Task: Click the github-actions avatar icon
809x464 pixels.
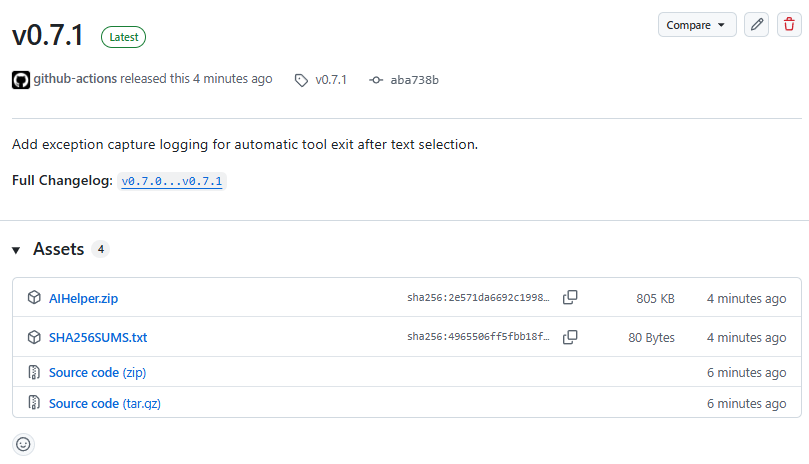Action: click(21, 80)
